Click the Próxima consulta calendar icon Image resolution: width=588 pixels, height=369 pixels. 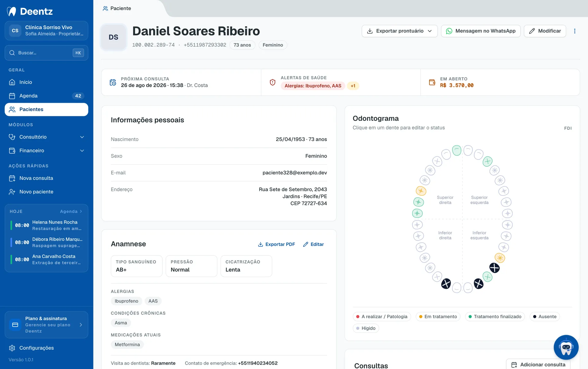[x=113, y=82]
